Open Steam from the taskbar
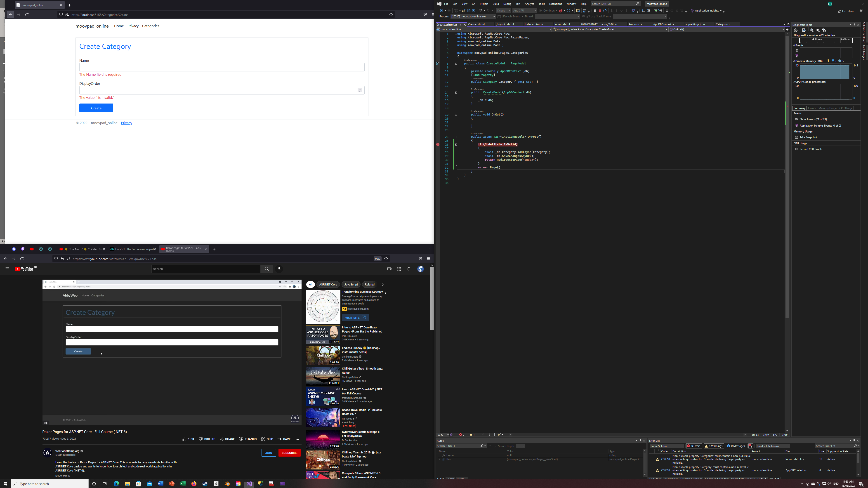 205,484
